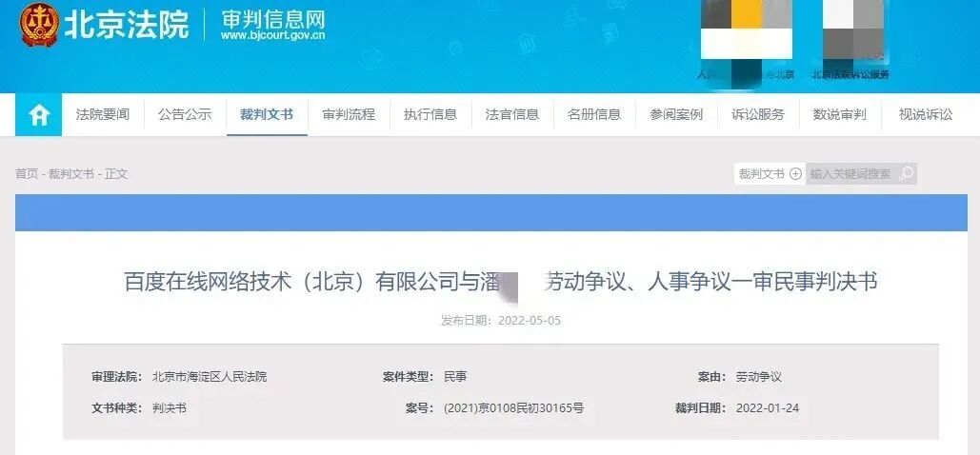Click the magnifier search icon
980x455 pixels.
tap(906, 174)
